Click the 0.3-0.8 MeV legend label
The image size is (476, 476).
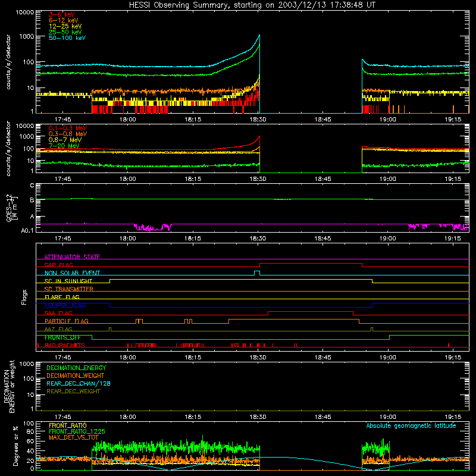68,134
